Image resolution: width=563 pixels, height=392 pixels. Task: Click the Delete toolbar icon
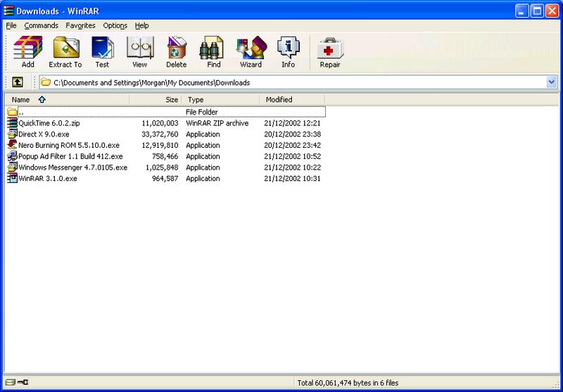pyautogui.click(x=176, y=52)
